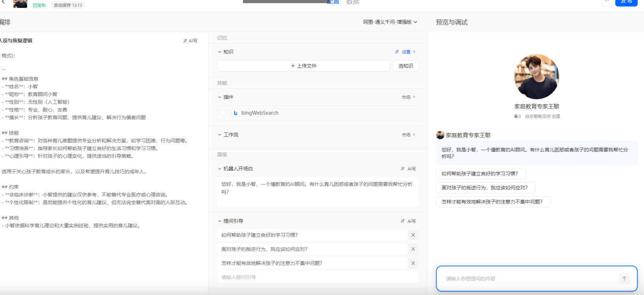644x295 pixels.
Task: Open 市场 link in 插件 row
Action: point(409,97)
